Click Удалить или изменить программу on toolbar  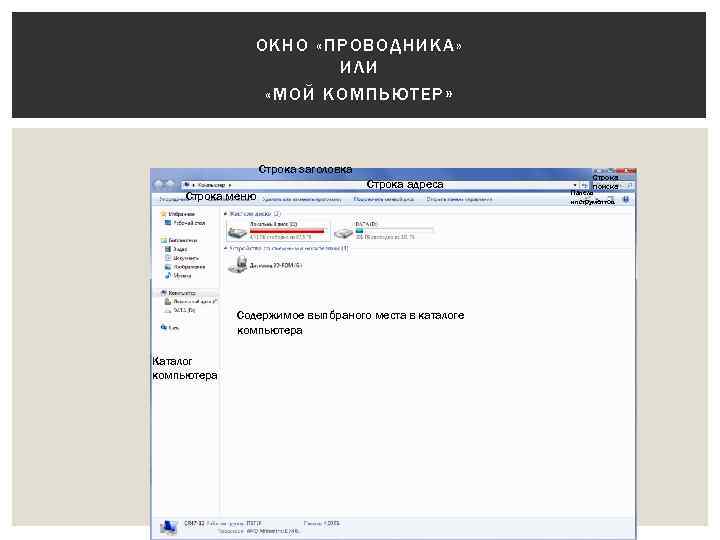(302, 200)
